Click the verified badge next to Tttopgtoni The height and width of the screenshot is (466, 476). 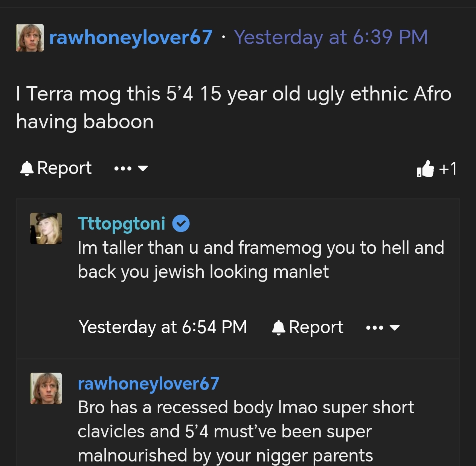[x=181, y=224]
